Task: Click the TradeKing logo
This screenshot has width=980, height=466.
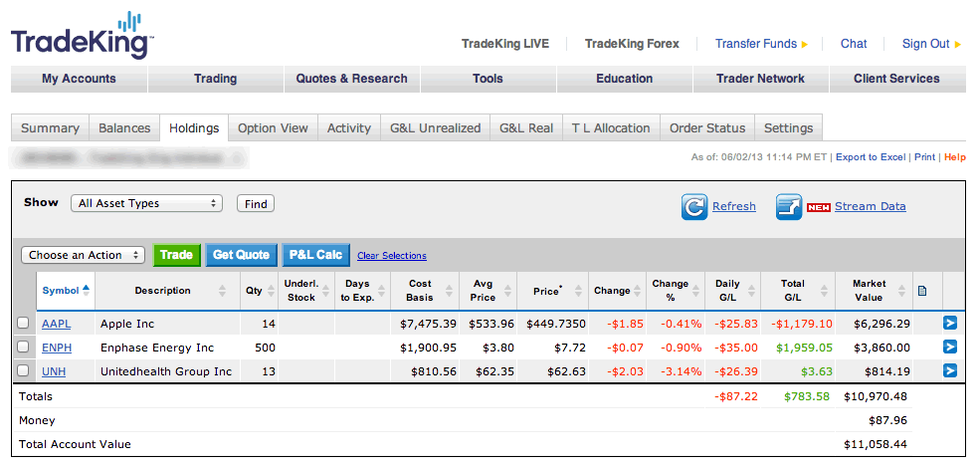Action: [82, 36]
